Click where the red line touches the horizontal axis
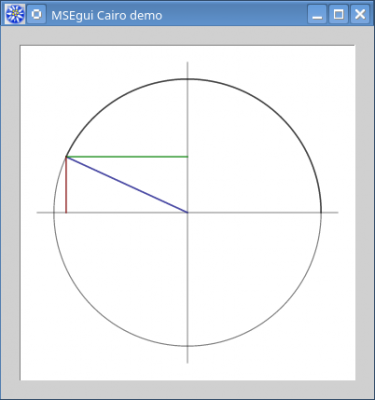This screenshot has width=375, height=400. click(66, 212)
